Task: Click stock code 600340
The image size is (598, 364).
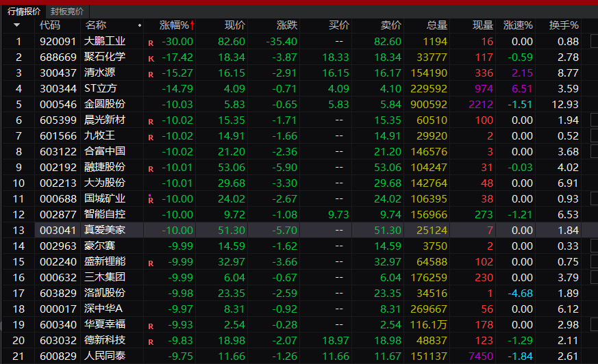Action: (x=58, y=325)
